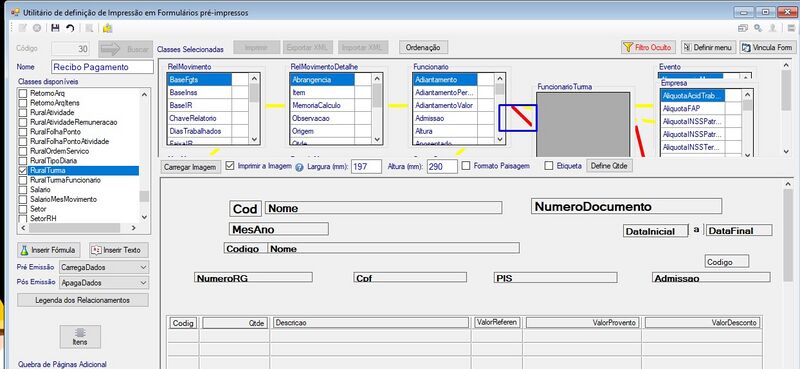
Task: Click the Carregar Imagem button
Action: 191,167
